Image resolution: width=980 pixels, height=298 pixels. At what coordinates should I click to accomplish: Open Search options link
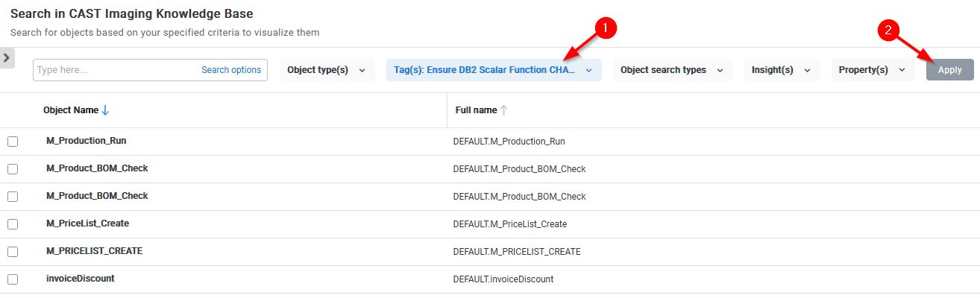click(x=231, y=70)
